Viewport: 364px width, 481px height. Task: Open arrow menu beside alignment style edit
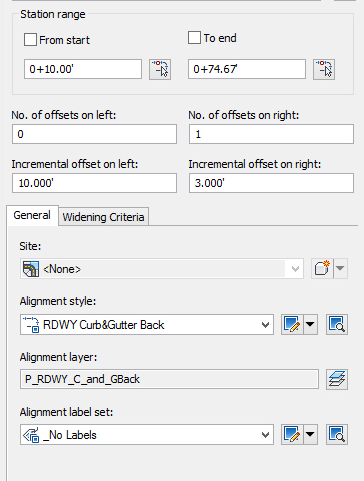(310, 324)
